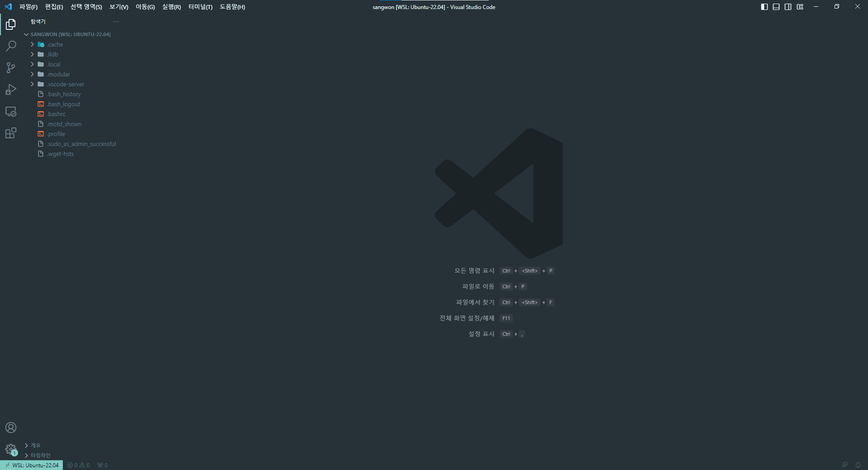Open the Remote Explorer view

pos(11,111)
